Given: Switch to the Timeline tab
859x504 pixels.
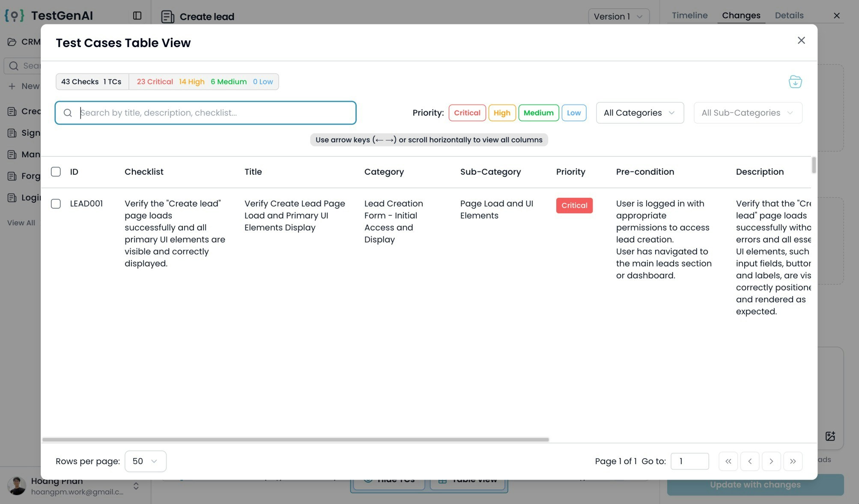Looking at the screenshot, I should point(689,15).
